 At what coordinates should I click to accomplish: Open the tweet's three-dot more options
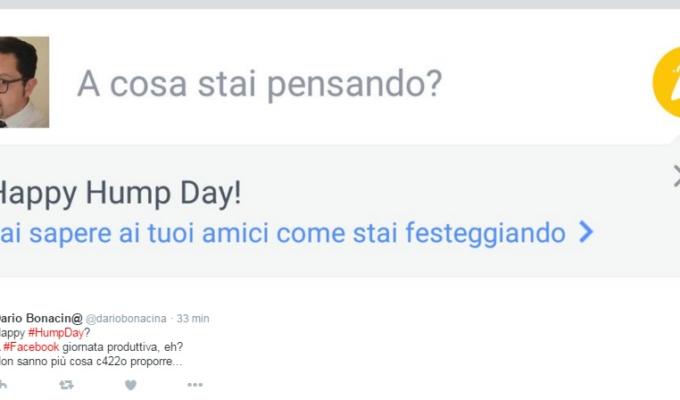coord(195,385)
